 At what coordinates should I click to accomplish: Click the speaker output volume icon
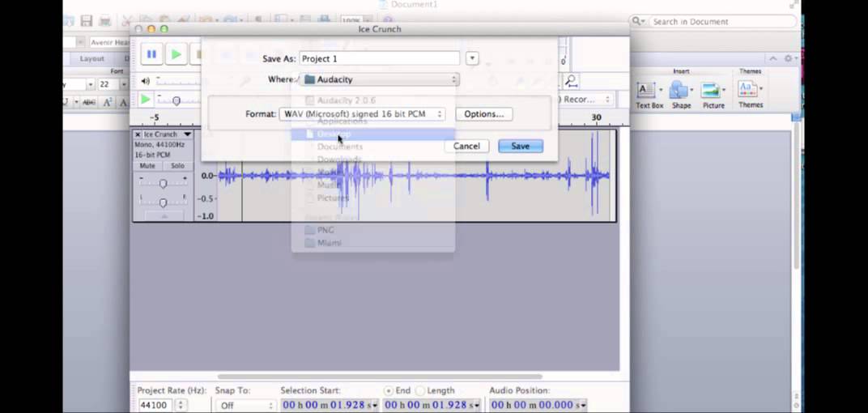click(145, 81)
